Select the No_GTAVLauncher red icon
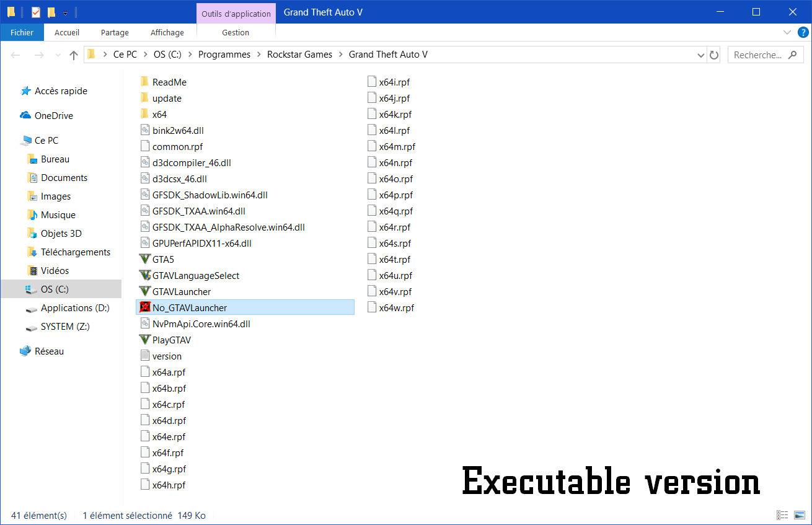This screenshot has width=812, height=525. coord(145,307)
